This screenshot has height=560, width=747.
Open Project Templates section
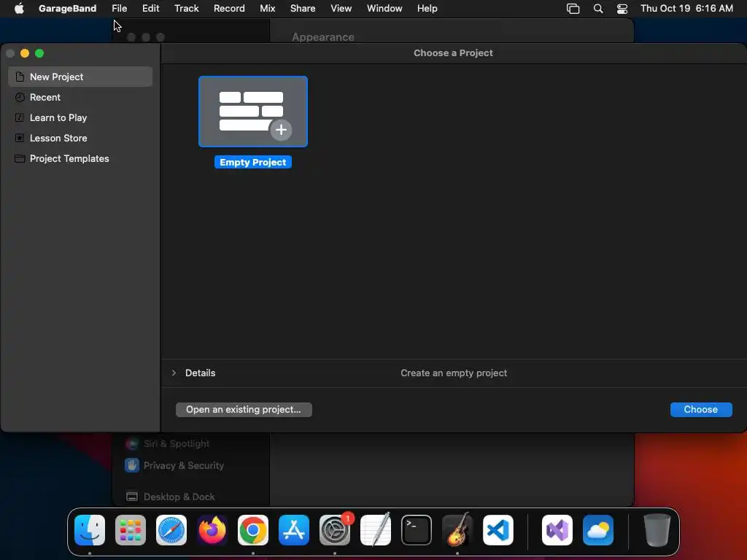pos(80,158)
